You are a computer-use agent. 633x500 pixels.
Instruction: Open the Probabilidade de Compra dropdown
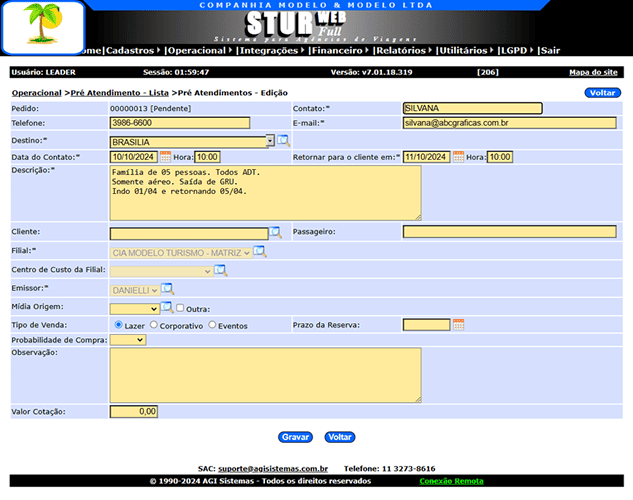128,340
